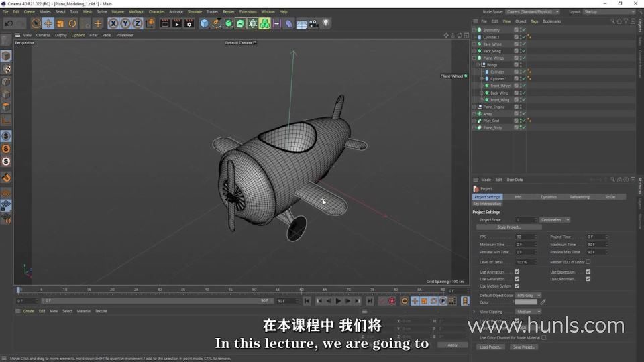Open the View Clipping dropdown
This screenshot has height=362, width=644.
528,312
